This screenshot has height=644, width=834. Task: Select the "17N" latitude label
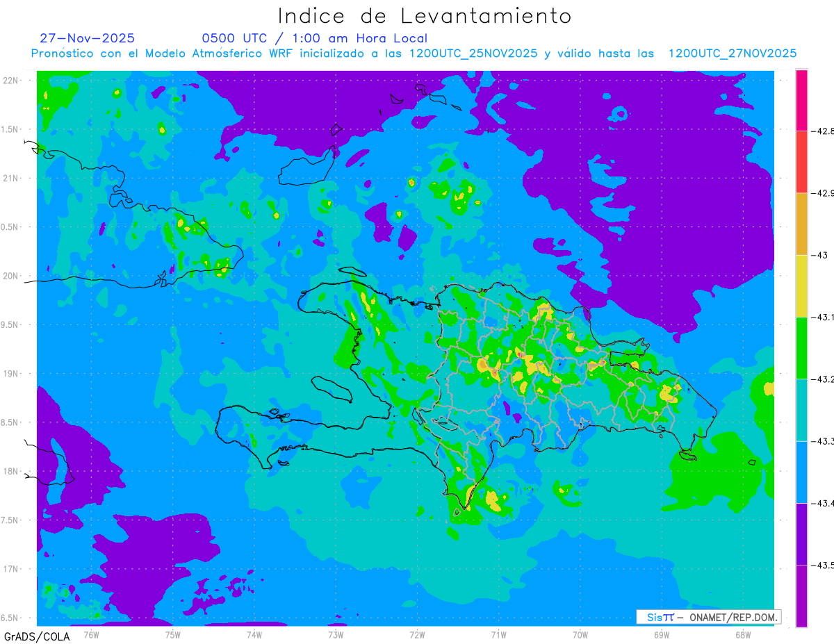[10, 569]
